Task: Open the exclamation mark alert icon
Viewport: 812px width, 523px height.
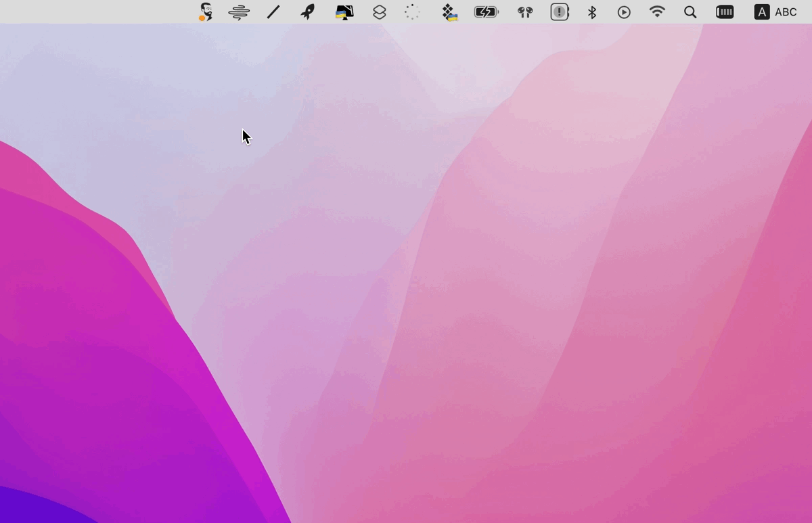Action: pos(560,12)
